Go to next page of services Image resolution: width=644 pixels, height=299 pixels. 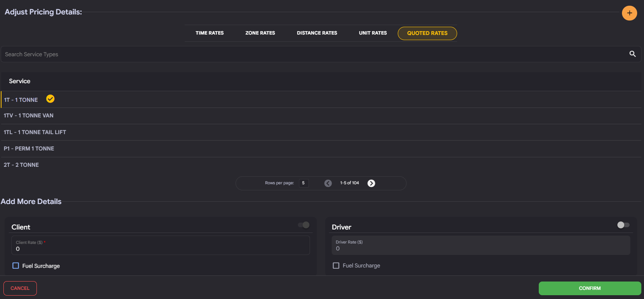[x=371, y=183]
